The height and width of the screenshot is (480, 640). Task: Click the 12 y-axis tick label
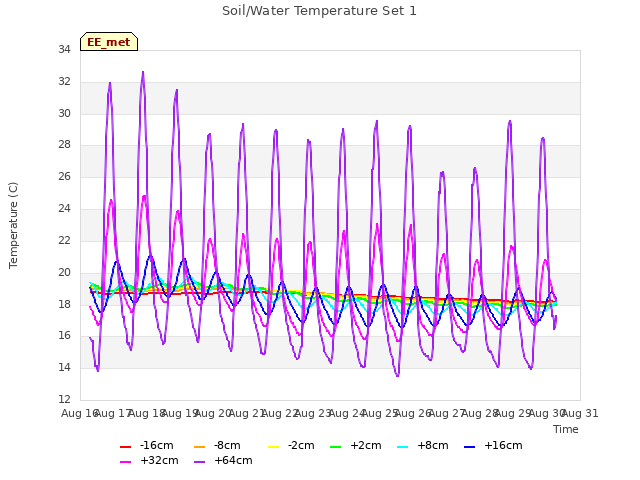[x=64, y=399]
